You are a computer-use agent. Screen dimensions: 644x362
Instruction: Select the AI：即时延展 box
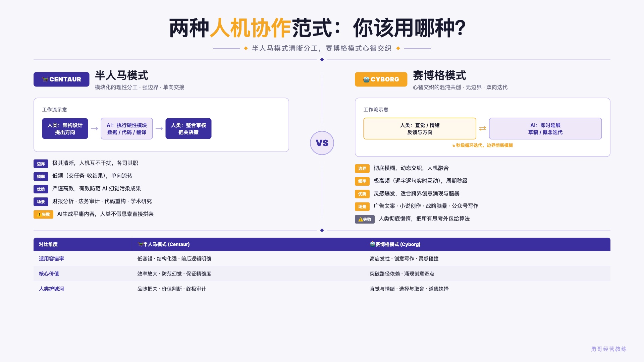click(545, 129)
